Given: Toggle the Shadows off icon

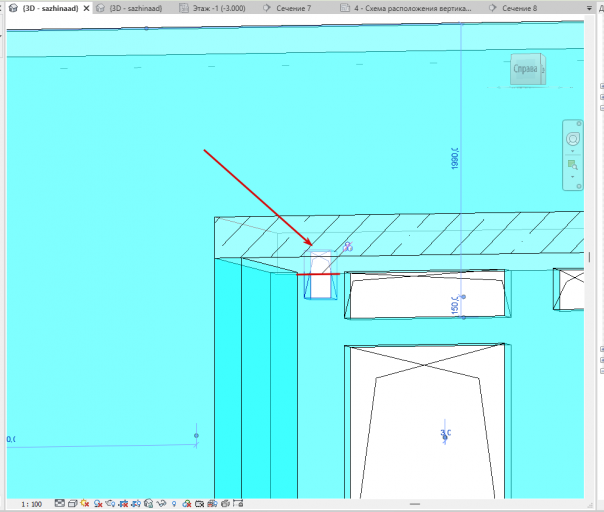Looking at the screenshot, I should (98, 504).
